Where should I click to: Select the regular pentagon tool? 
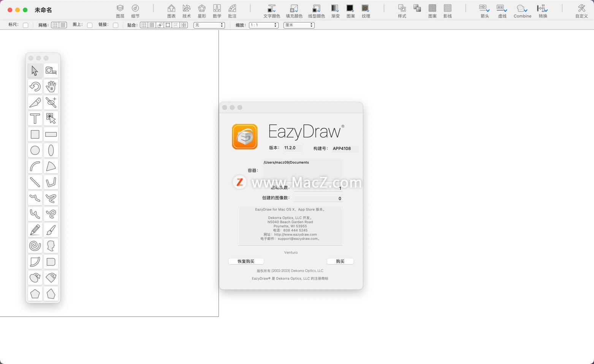pyautogui.click(x=35, y=294)
